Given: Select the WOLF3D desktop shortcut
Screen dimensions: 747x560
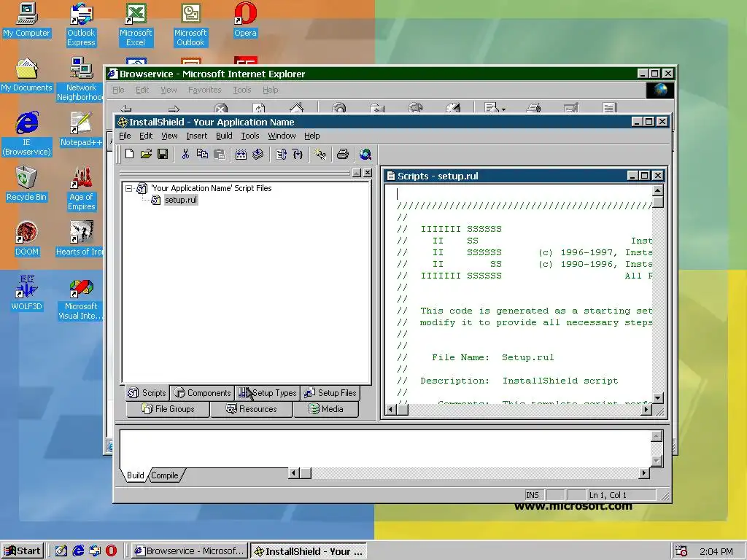Looking at the screenshot, I should pos(27,294).
